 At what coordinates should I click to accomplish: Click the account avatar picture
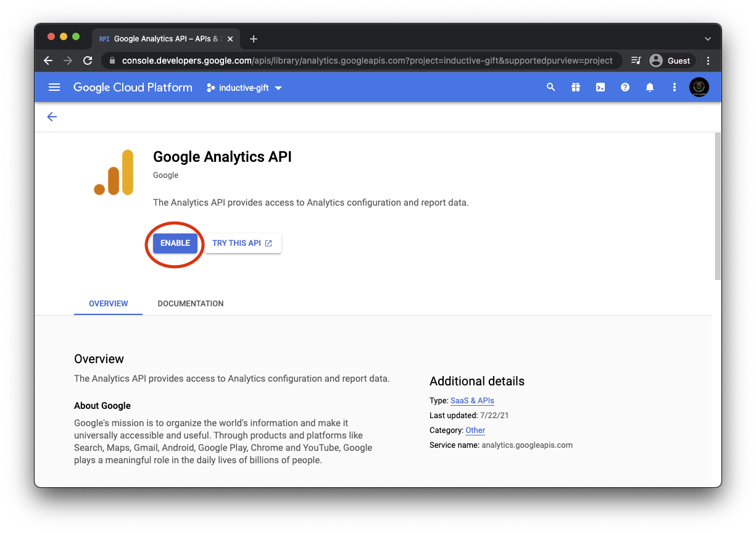(699, 88)
